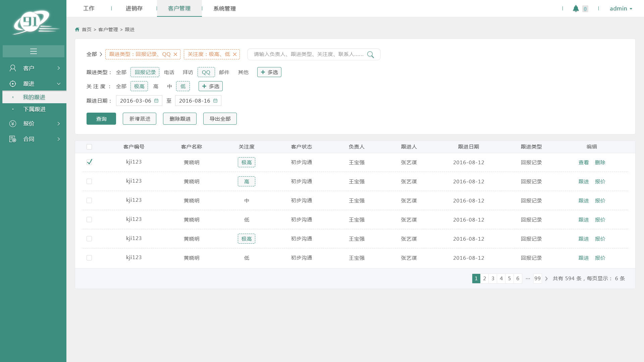This screenshot has width=644, height=362.
Task: Select 拜访 follow-up type filter
Action: click(x=188, y=72)
